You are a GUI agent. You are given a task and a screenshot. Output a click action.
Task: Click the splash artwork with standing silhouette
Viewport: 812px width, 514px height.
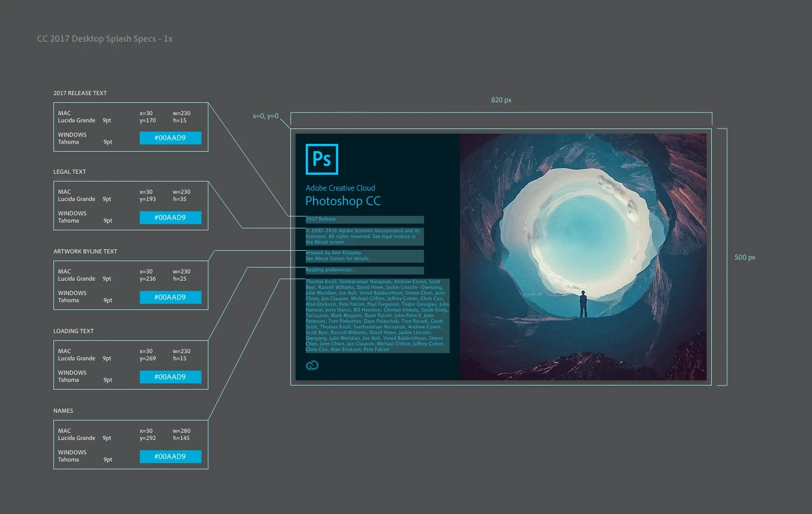point(583,257)
